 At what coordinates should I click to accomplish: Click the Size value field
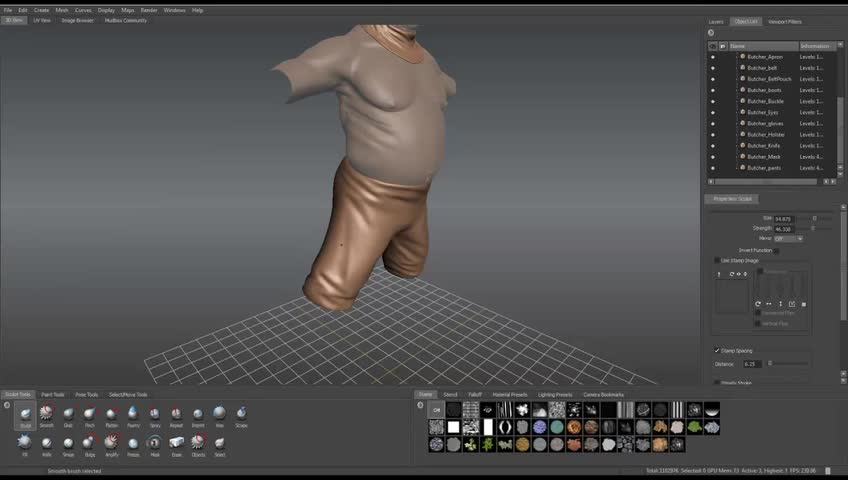point(784,219)
